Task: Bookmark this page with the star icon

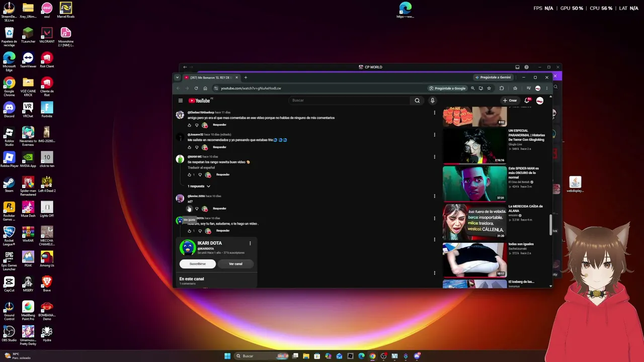Action: (489, 88)
